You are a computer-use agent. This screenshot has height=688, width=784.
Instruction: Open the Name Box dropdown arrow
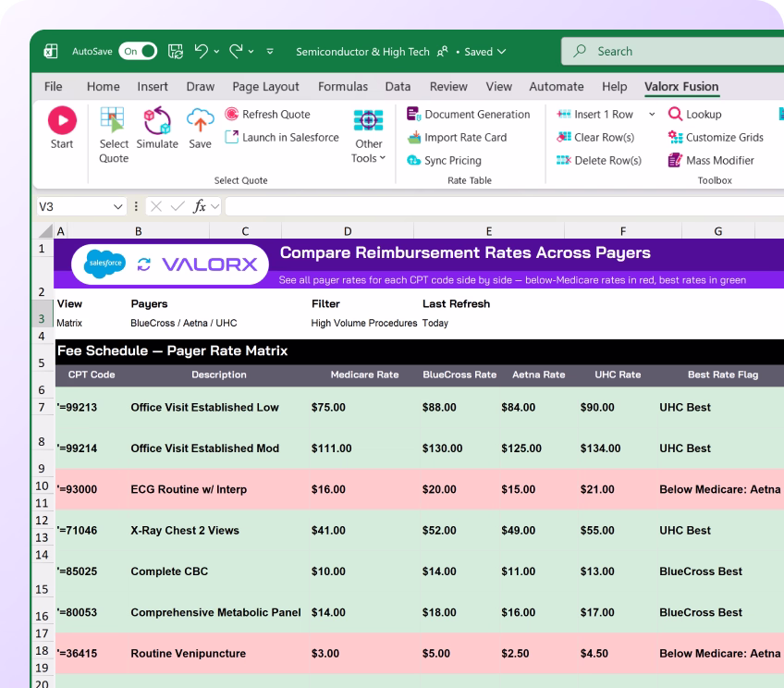click(x=118, y=206)
